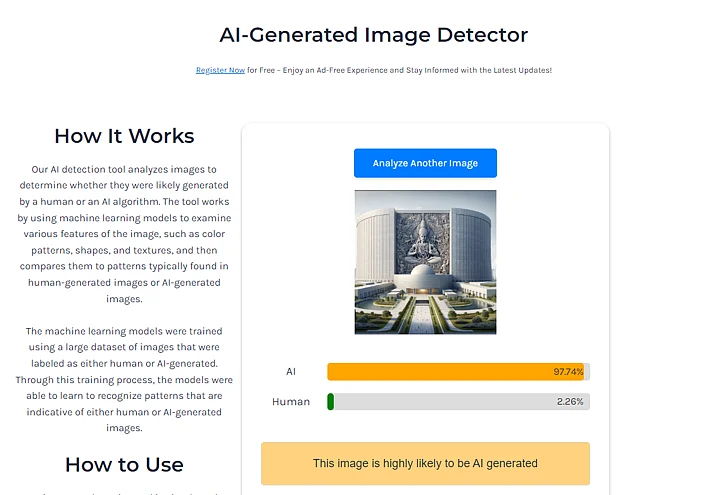Click the Register Now link
Image resolution: width=720 pixels, height=495 pixels.
click(220, 70)
